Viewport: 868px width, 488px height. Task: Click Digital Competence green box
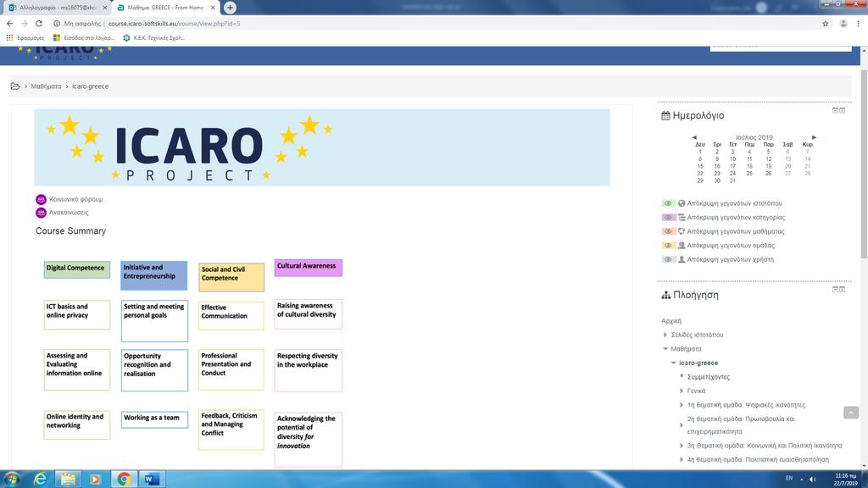(77, 269)
